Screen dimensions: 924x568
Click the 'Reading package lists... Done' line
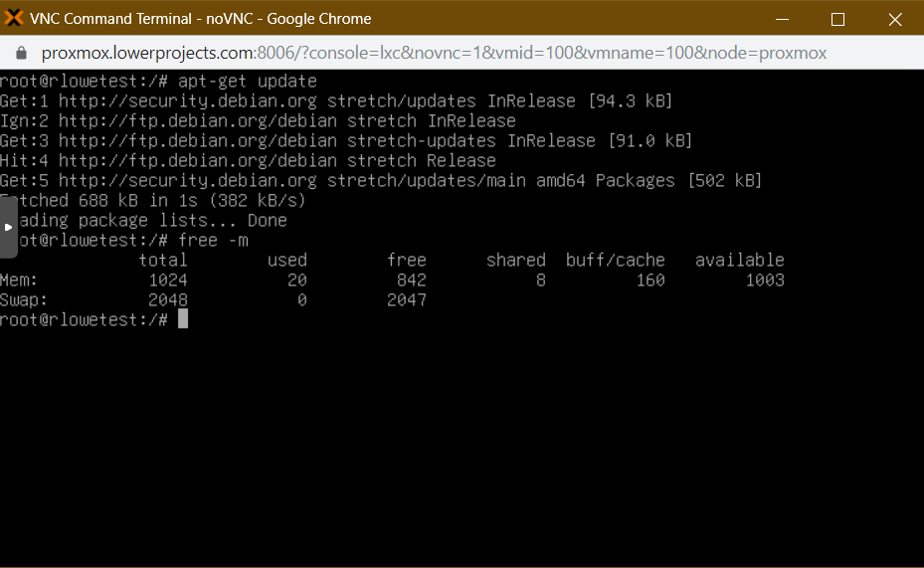[x=144, y=221]
